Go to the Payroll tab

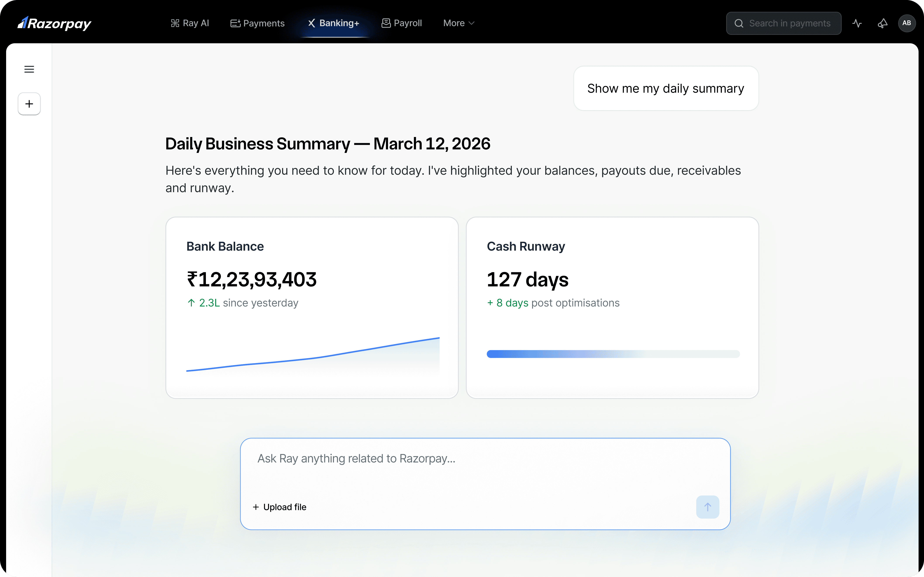pyautogui.click(x=402, y=23)
